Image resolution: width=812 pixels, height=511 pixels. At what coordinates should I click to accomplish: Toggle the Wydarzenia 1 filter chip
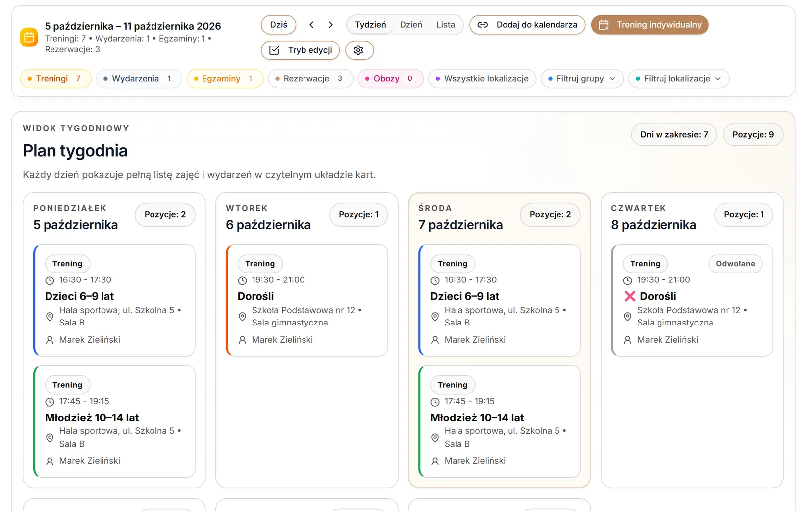coord(139,78)
